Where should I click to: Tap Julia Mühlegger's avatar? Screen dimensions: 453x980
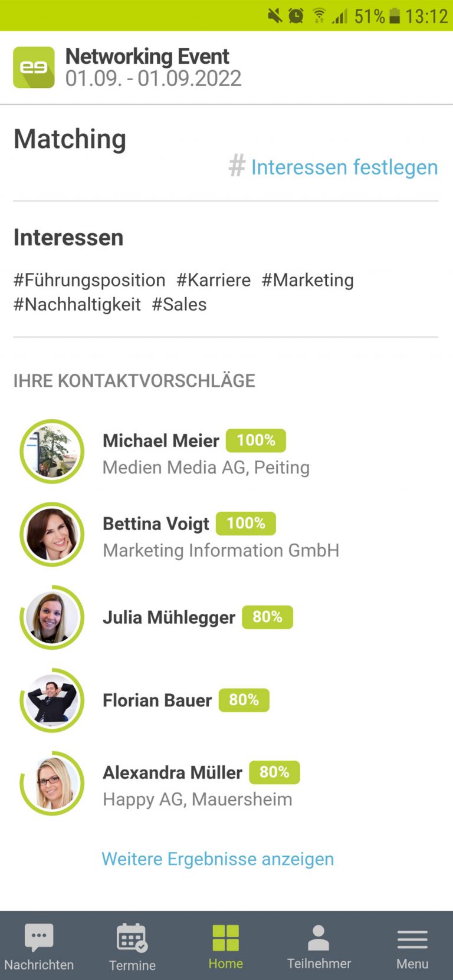52,617
